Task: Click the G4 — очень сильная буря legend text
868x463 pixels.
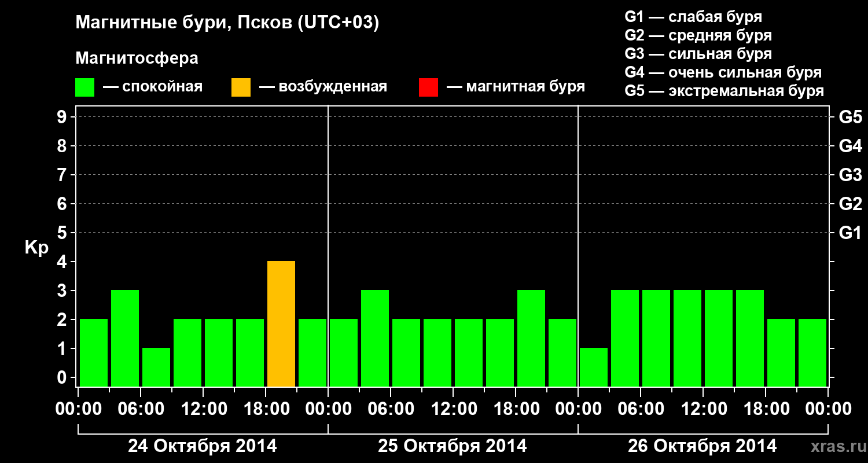Action: click(x=723, y=72)
